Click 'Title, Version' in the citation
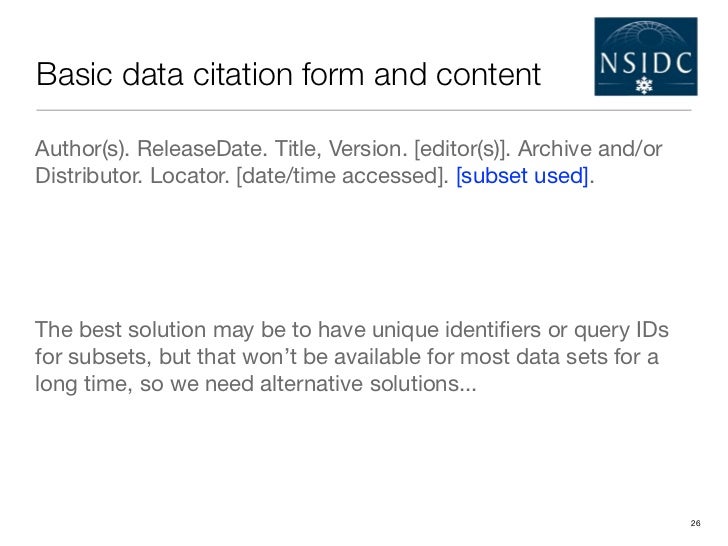This screenshot has width=728, height=546. click(x=340, y=149)
